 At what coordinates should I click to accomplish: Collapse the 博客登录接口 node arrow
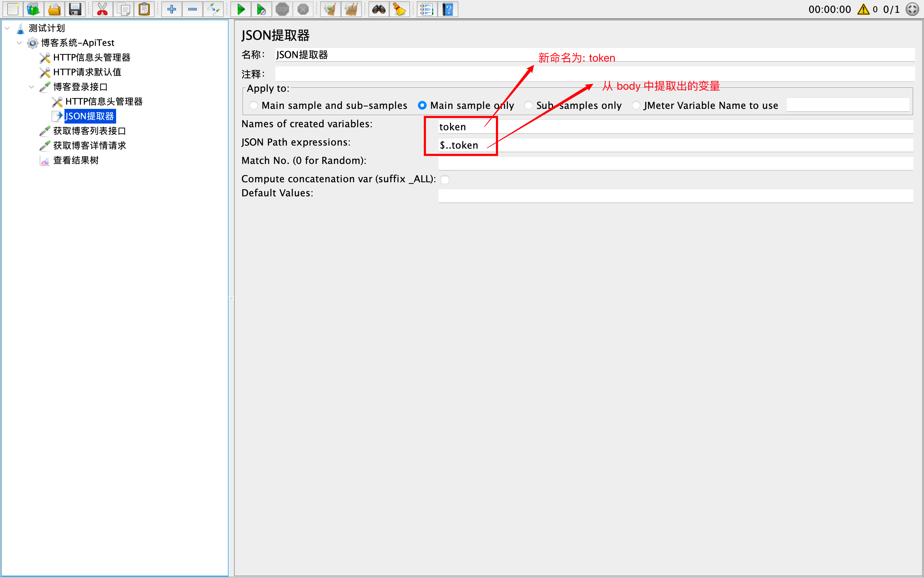coord(31,87)
